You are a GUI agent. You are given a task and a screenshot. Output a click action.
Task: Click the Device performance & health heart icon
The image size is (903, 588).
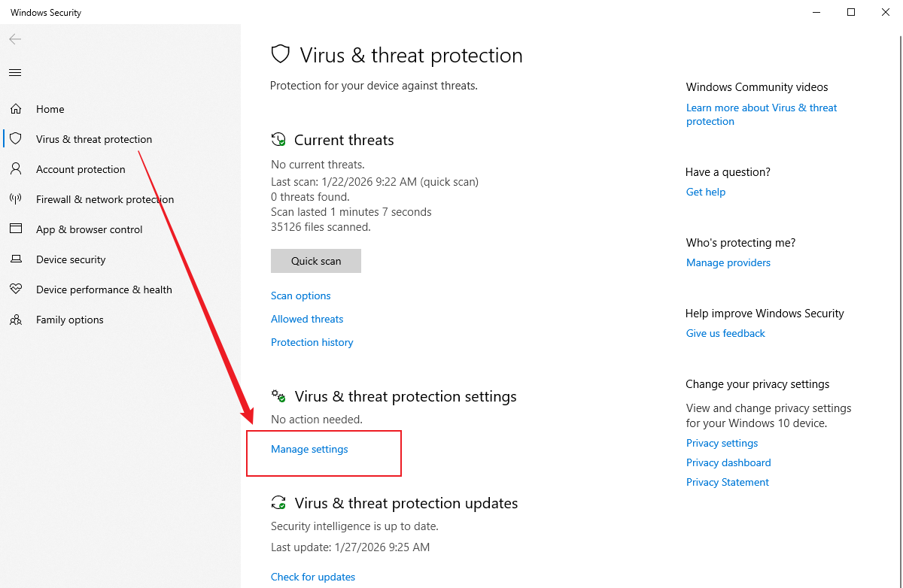[16, 289]
